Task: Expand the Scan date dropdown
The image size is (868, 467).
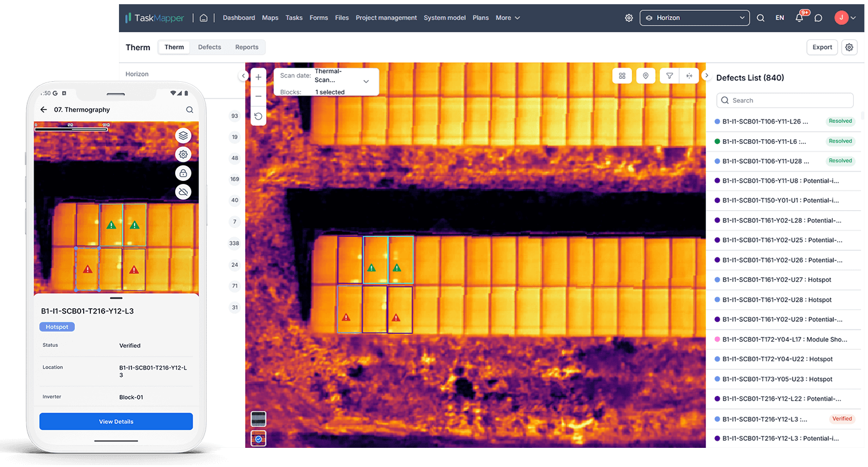Action: [x=366, y=81]
